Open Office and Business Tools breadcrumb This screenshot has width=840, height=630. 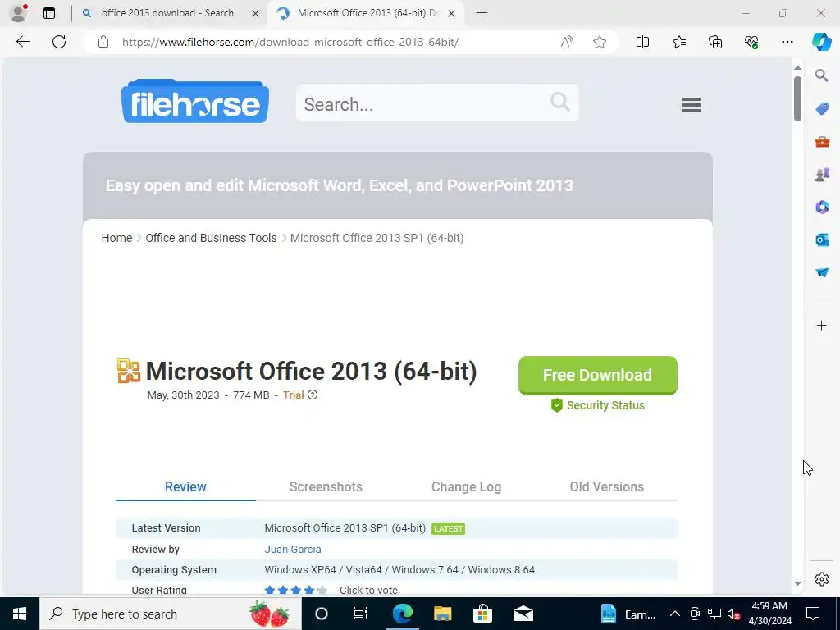(x=211, y=238)
